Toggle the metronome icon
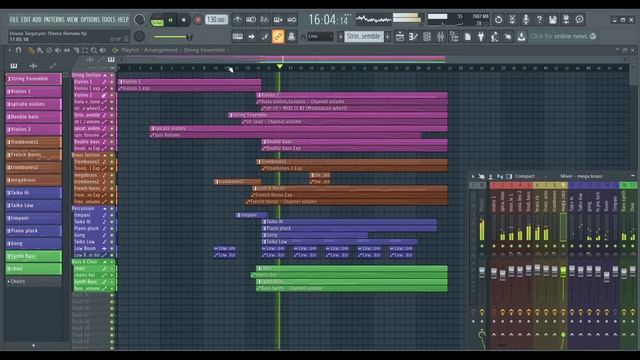The image size is (640, 360). point(237,20)
